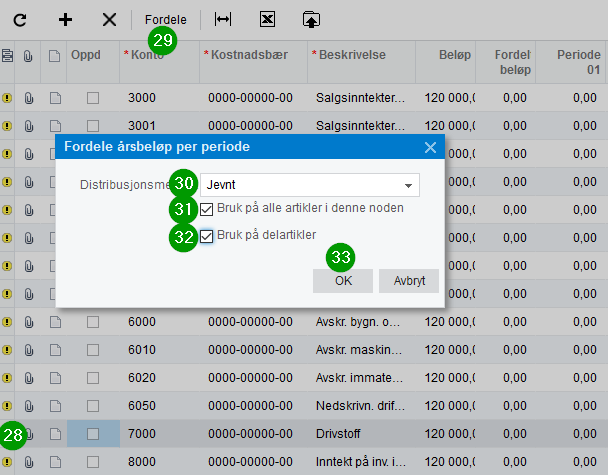Export to Excel using toolbar icon

pyautogui.click(x=267, y=19)
